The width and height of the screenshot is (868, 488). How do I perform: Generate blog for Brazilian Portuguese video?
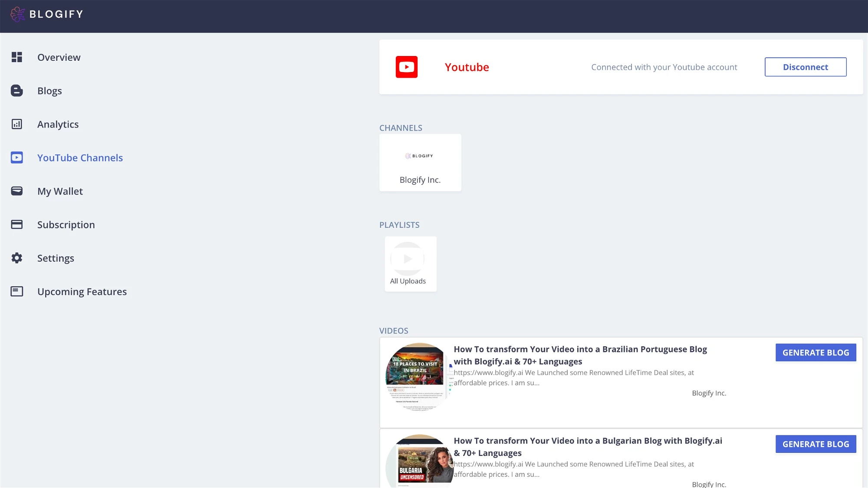pyautogui.click(x=816, y=353)
